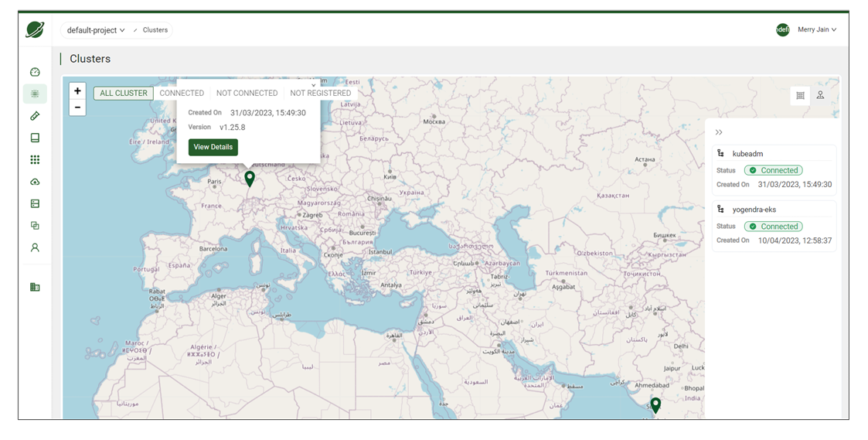Open the cloud upload icon in sidebar
Screen dimensions: 868x440
tap(35, 182)
